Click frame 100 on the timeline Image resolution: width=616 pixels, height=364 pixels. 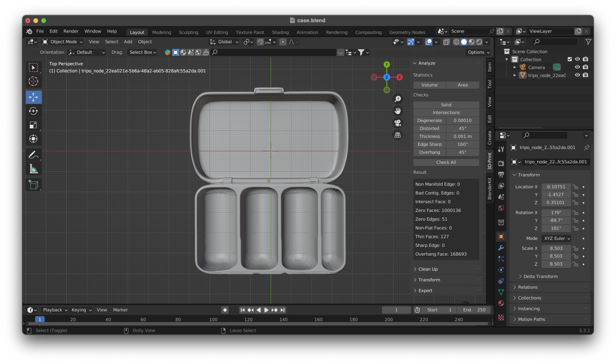[213, 320]
